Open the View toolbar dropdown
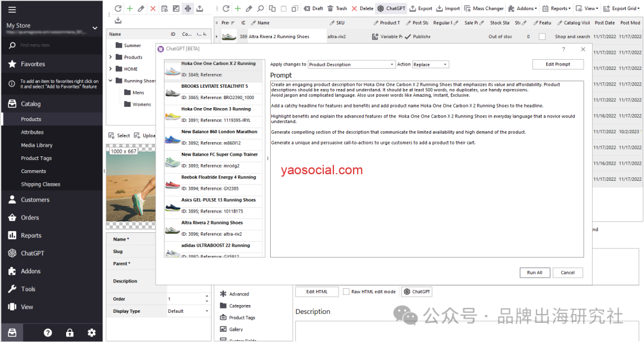Screen dimensions: 644x342 (x=587, y=8)
